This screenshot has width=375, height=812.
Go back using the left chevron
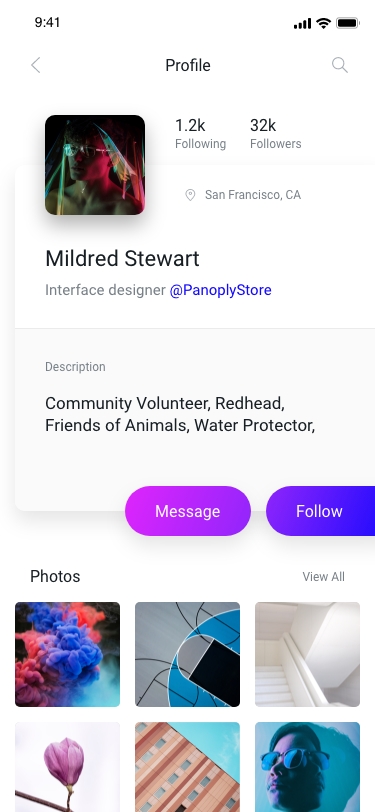[35, 65]
